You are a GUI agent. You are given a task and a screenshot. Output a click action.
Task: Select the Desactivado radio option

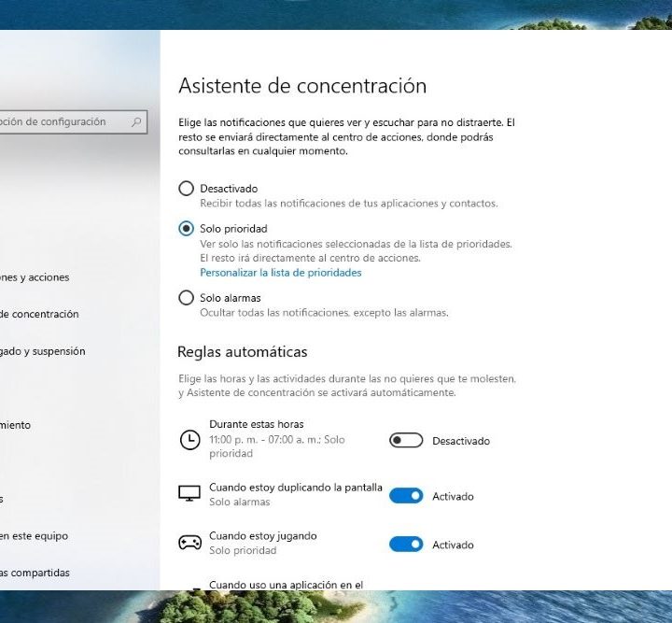tap(186, 189)
